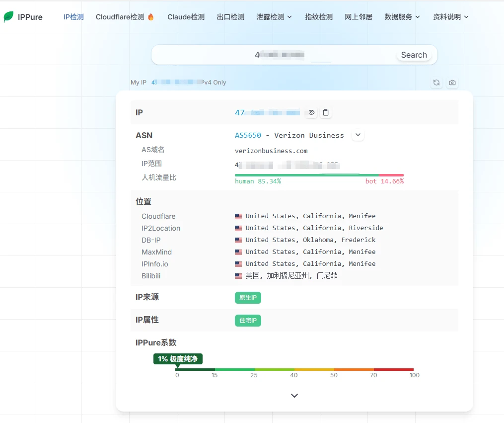The height and width of the screenshot is (423, 504).
Task: Click the IPPure系数 purity score bar
Action: pyautogui.click(x=294, y=370)
